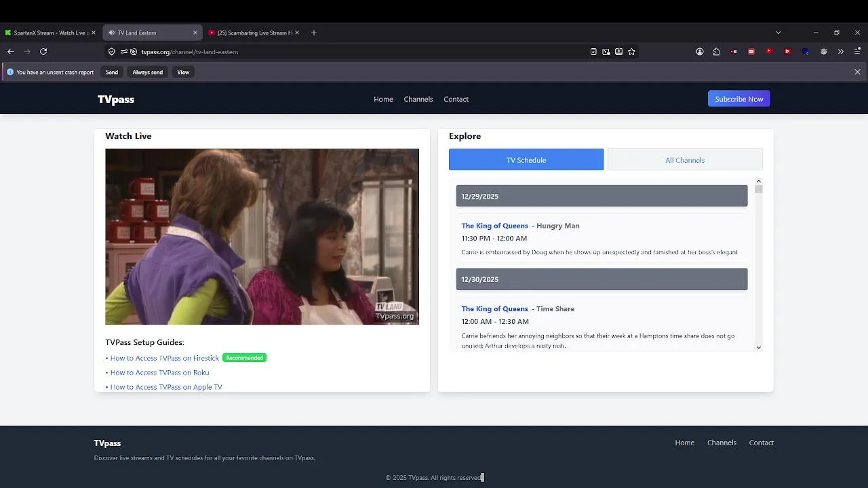
Task: Select the TV Schedule tab
Action: 526,160
